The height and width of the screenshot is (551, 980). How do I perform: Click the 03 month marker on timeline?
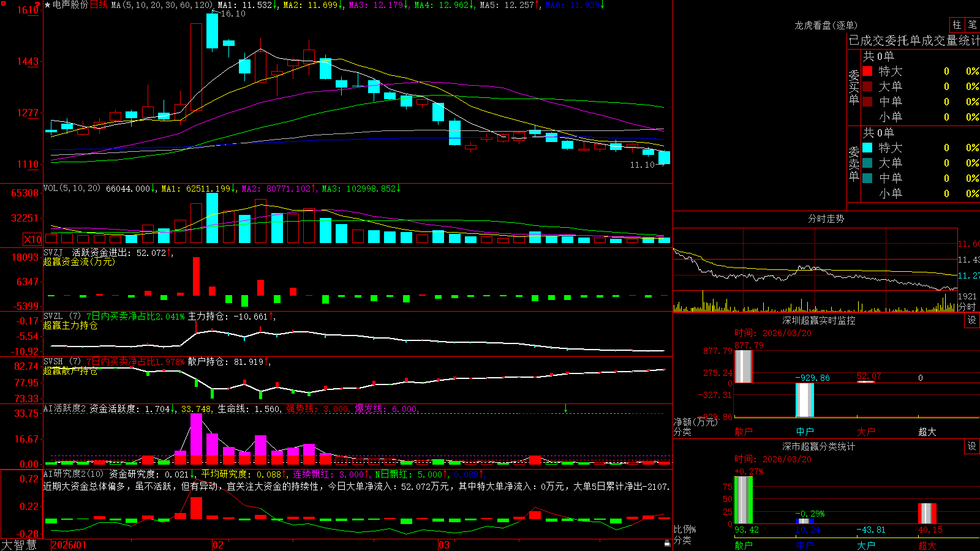(444, 545)
